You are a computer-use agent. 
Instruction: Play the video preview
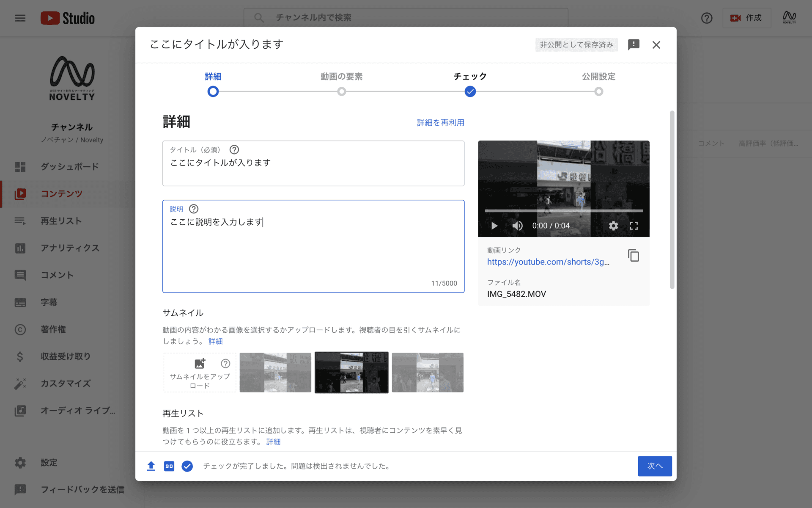click(x=494, y=226)
